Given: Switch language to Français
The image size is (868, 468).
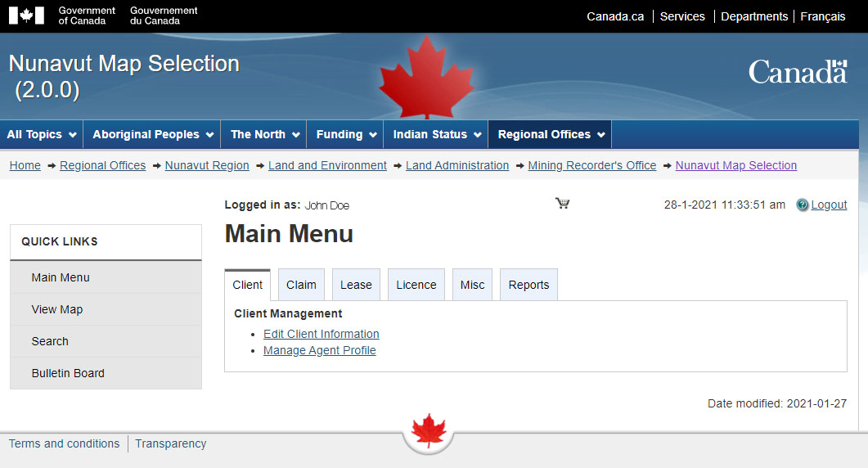Looking at the screenshot, I should click(x=822, y=16).
